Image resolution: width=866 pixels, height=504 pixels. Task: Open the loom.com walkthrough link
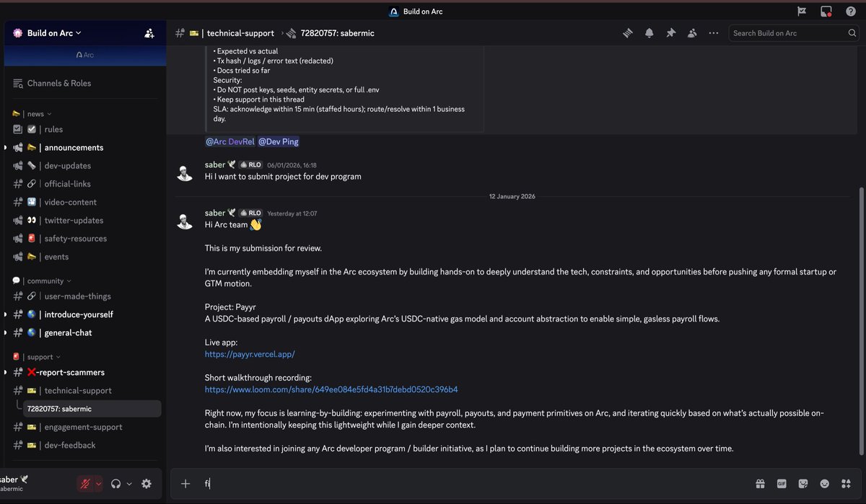pyautogui.click(x=331, y=389)
